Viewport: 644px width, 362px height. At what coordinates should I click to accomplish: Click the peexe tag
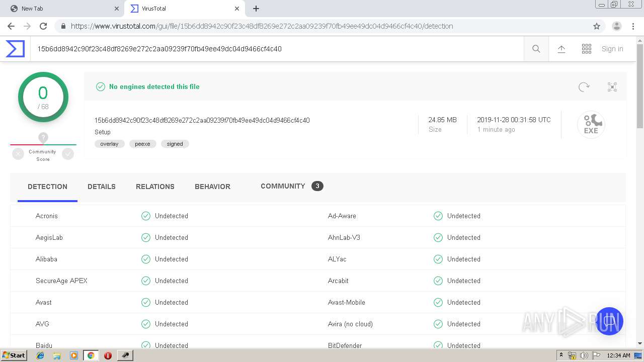(142, 144)
